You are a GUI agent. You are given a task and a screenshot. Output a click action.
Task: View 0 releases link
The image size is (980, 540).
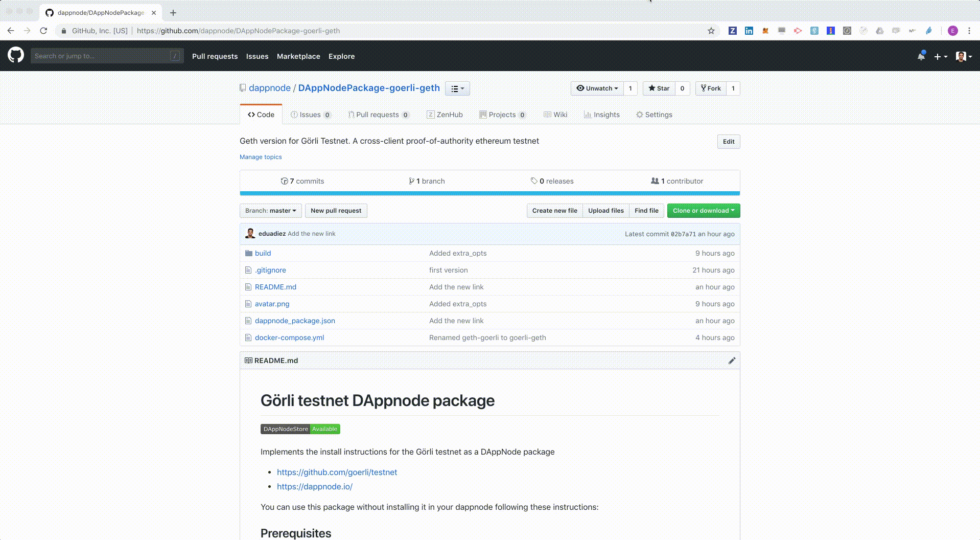552,181
